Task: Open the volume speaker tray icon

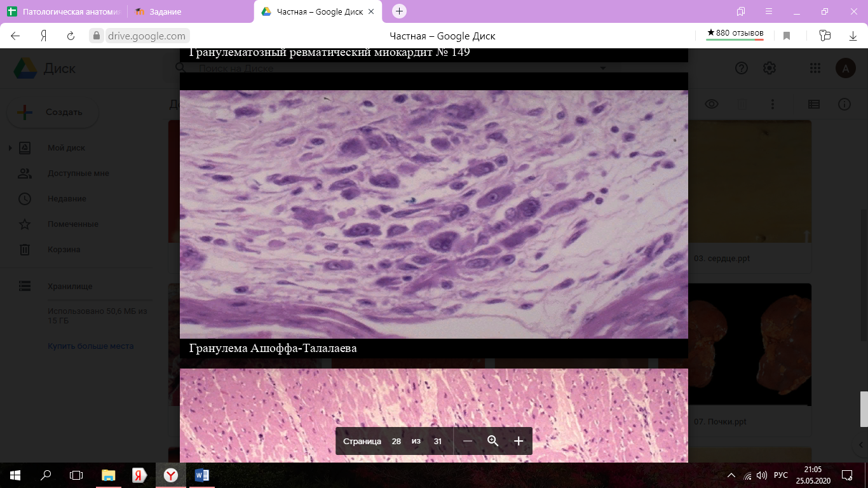Action: (762, 475)
